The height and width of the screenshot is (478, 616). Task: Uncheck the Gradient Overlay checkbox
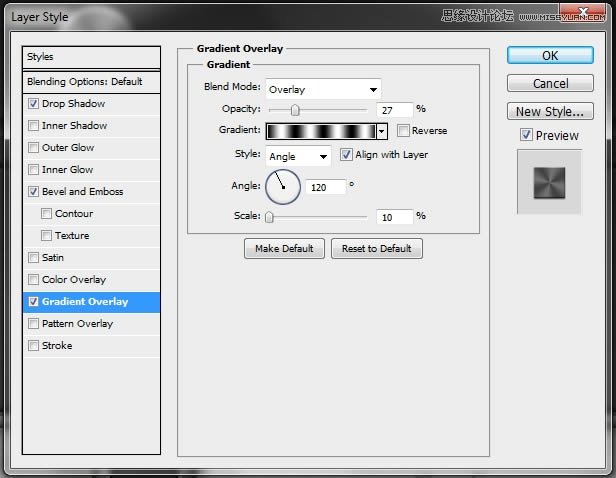coord(33,302)
